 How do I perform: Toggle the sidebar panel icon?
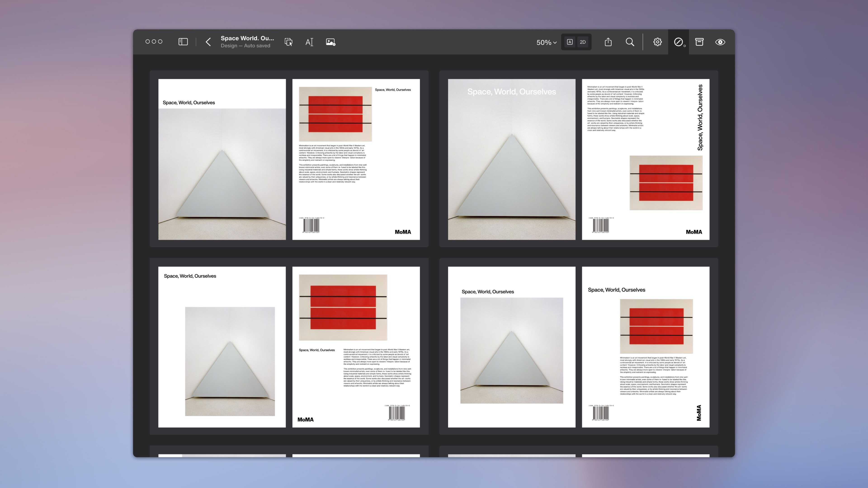[183, 42]
